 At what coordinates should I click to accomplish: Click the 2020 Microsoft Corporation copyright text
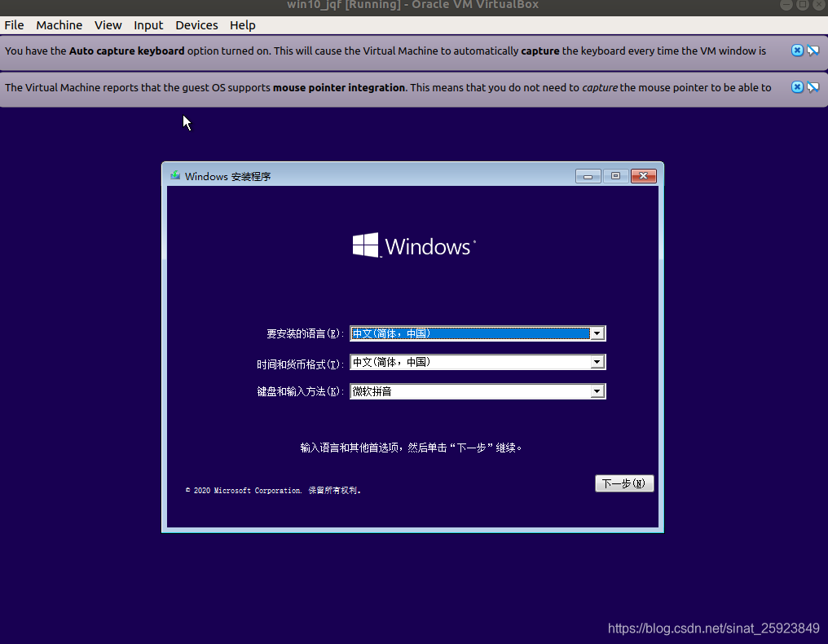pyautogui.click(x=273, y=490)
